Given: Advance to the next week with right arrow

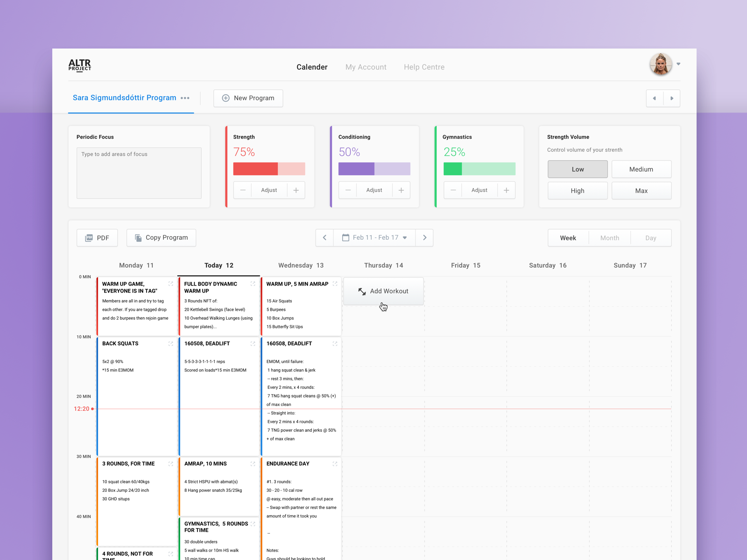Looking at the screenshot, I should [x=424, y=237].
